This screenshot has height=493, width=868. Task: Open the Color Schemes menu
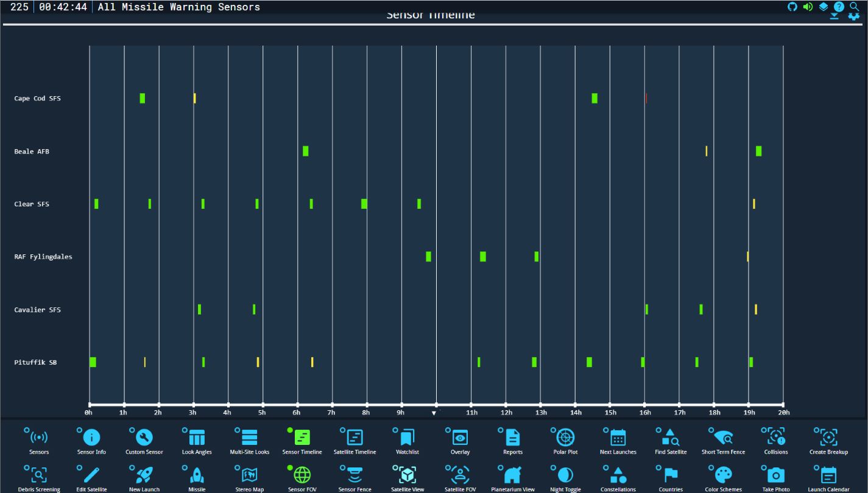click(x=723, y=475)
